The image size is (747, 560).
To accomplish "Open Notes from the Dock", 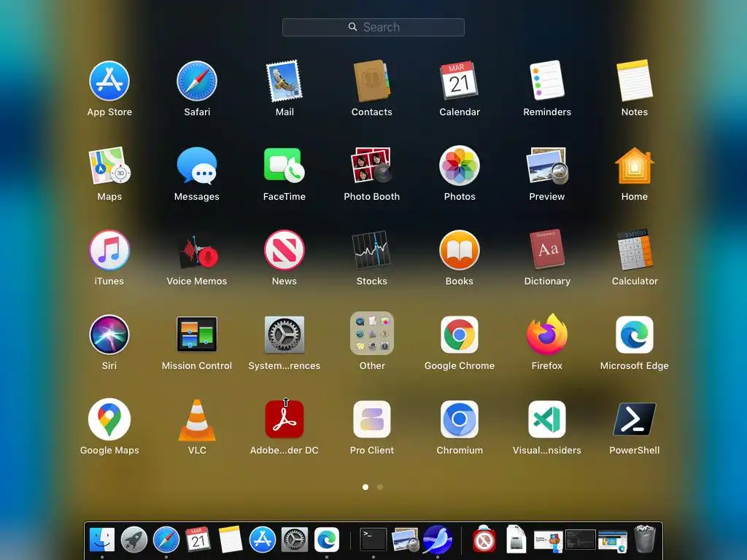I will 231,540.
